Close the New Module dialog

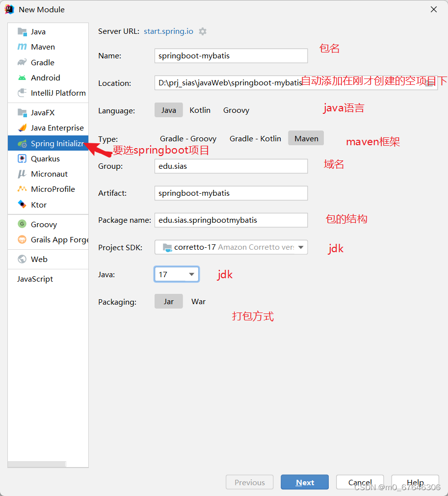click(x=434, y=9)
